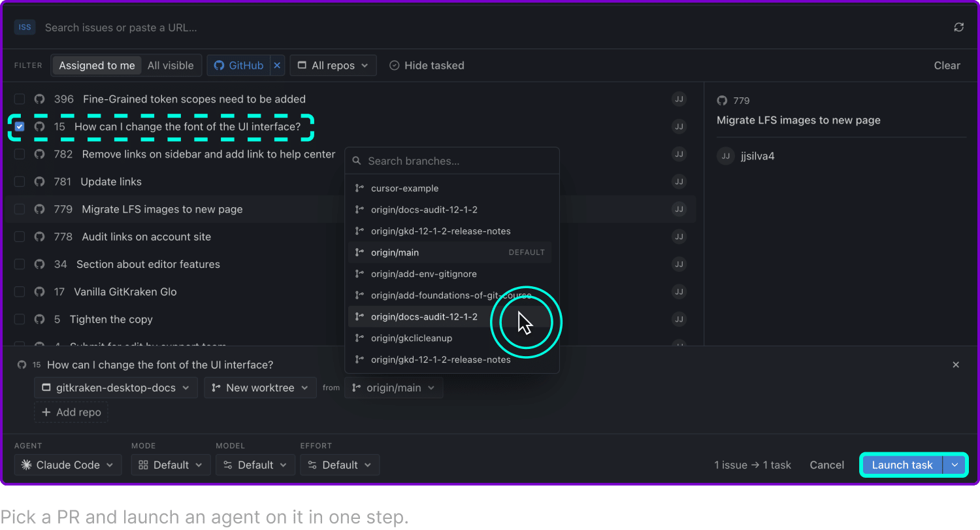Image resolution: width=980 pixels, height=530 pixels.
Task: Click the GitHub icon beside Vanilla GitKraken Glo
Action: click(39, 291)
